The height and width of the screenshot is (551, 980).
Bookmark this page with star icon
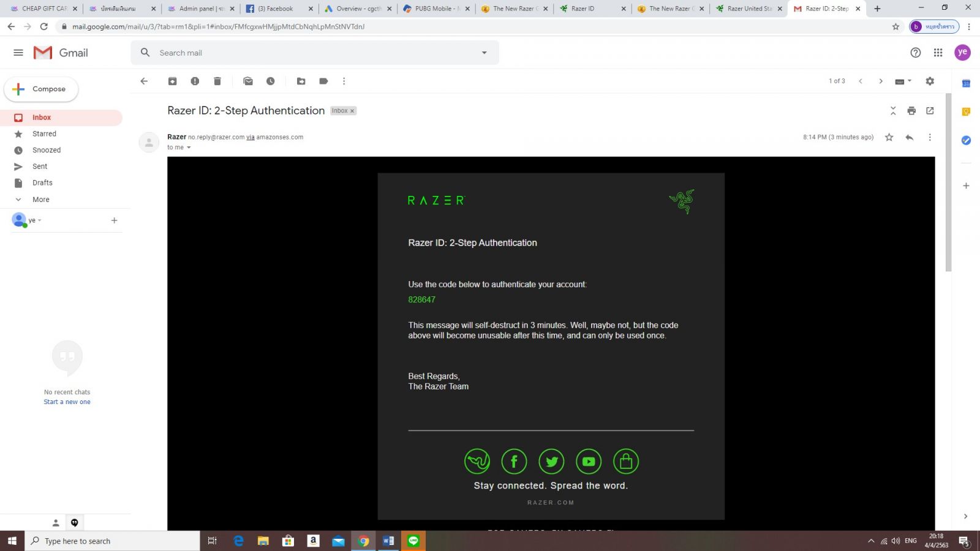895,26
